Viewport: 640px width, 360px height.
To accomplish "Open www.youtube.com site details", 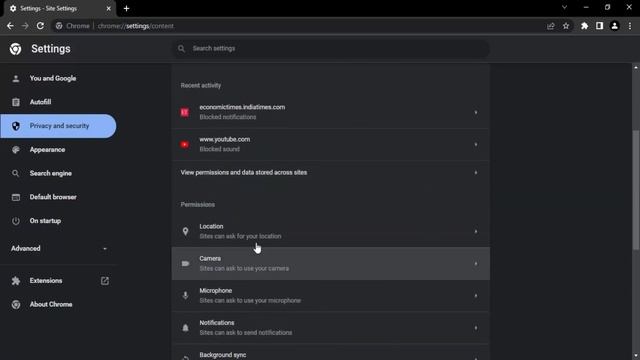I will click(331, 144).
